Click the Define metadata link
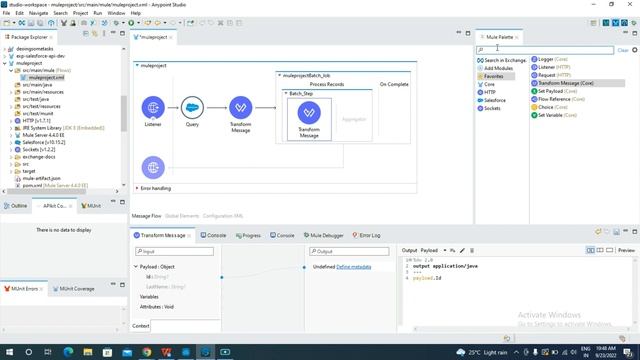Image resolution: width=640 pixels, height=360 pixels. [353, 267]
